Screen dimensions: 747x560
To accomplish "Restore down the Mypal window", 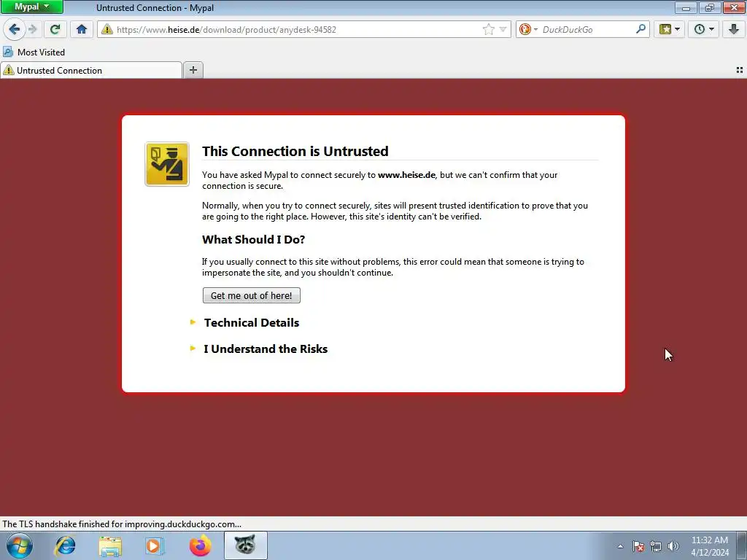I will pyautogui.click(x=710, y=7).
